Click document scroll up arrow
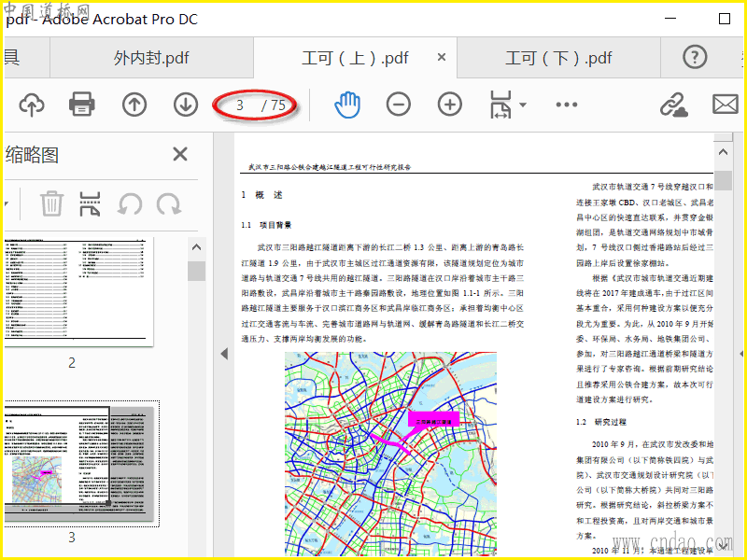Viewport: 747px width, 560px height. [x=723, y=152]
